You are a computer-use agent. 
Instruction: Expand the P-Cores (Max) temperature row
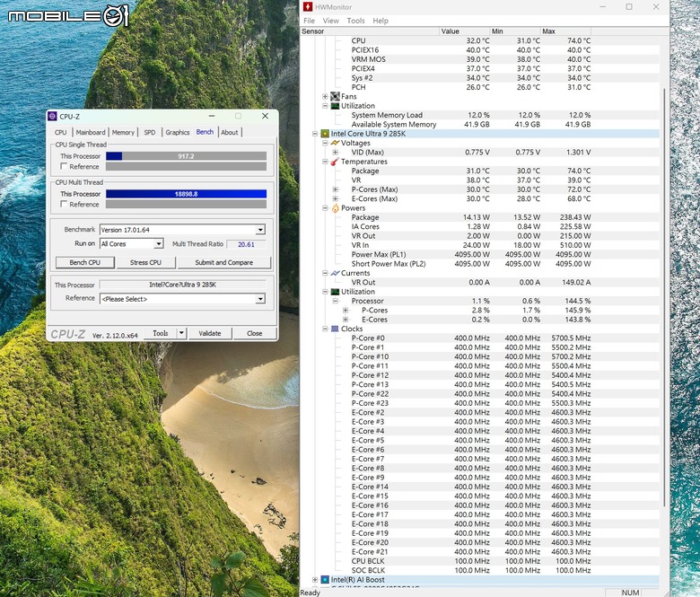click(x=336, y=189)
